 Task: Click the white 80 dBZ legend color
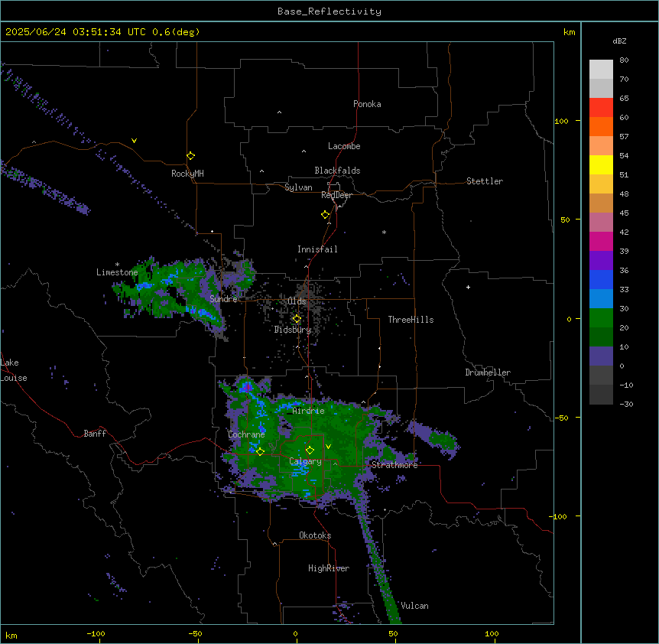tap(601, 70)
